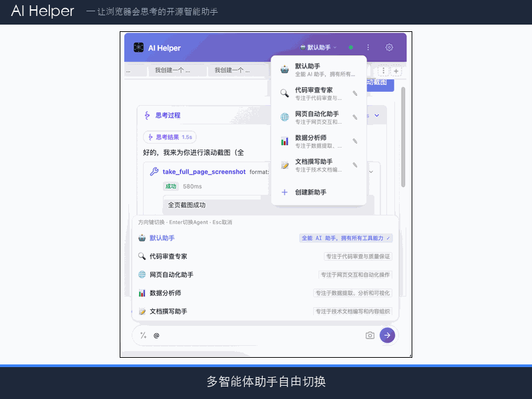532x399 pixels.
Task: Edit 网页自动化助手 with its pencil icon
Action: pyautogui.click(x=355, y=117)
